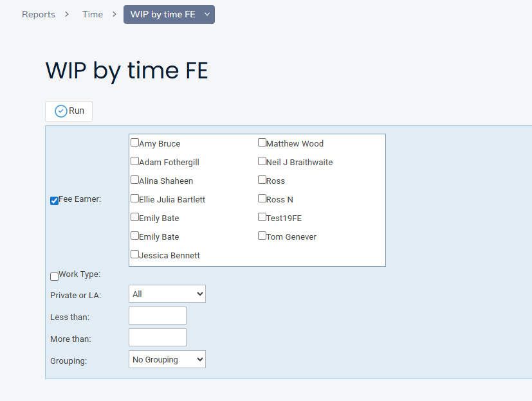
Task: Open the Grouping dropdown
Action: coord(167,360)
